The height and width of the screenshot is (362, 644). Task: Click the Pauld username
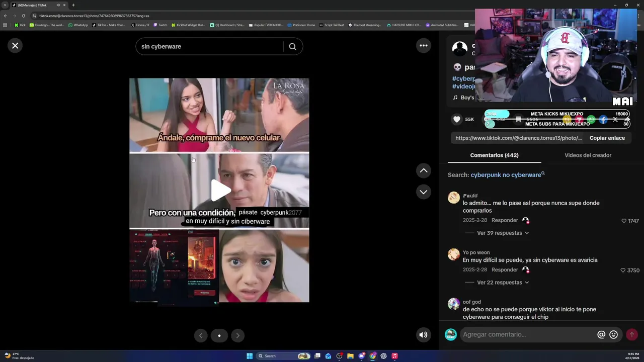[470, 196]
